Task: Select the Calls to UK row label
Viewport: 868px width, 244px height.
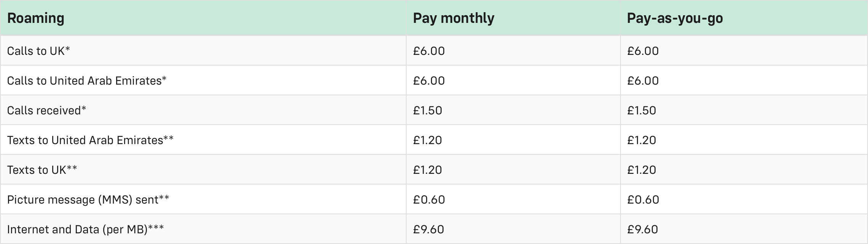Action: click(38, 51)
